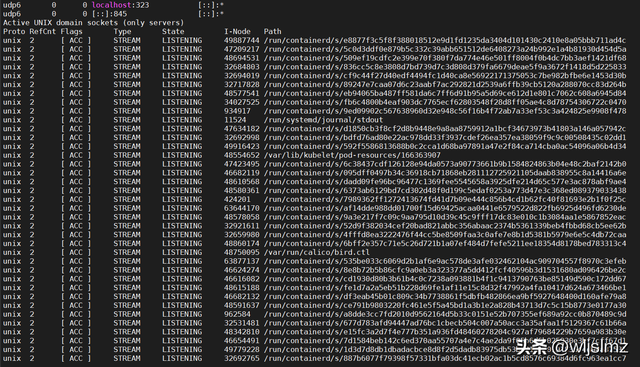Click I-Node value 48591637
The width and height of the screenshot is (640, 367).
click(242, 305)
